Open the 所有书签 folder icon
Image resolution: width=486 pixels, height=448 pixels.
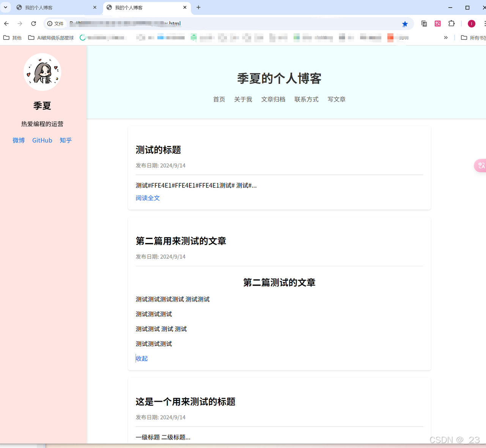(x=464, y=38)
